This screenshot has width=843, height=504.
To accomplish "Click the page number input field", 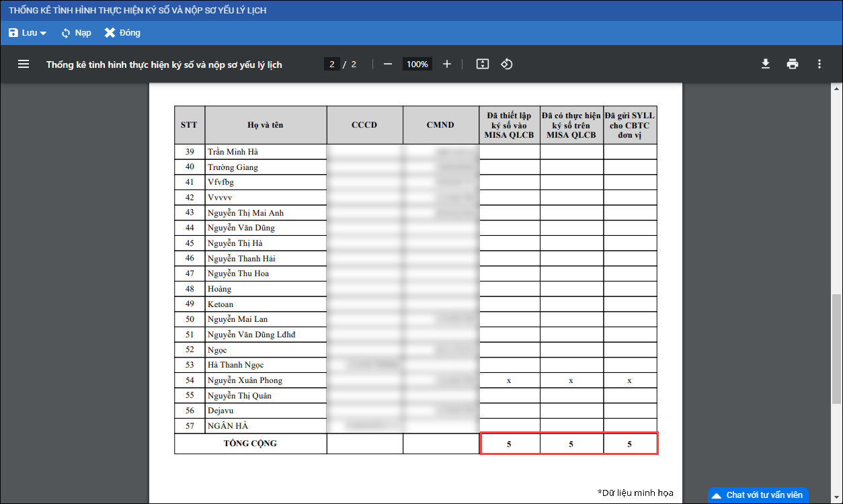I will coord(331,65).
